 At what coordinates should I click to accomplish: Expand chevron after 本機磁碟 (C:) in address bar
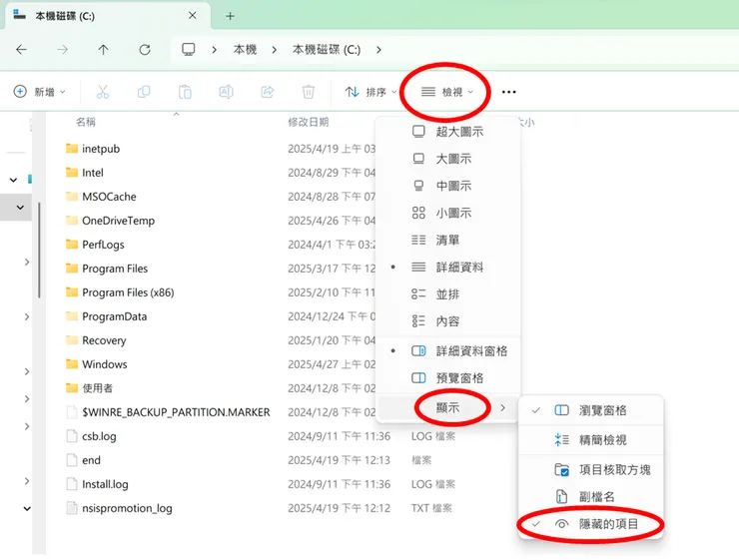378,50
